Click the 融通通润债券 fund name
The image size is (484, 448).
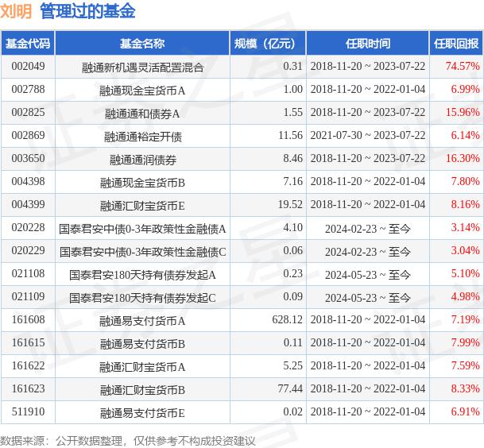(x=142, y=159)
